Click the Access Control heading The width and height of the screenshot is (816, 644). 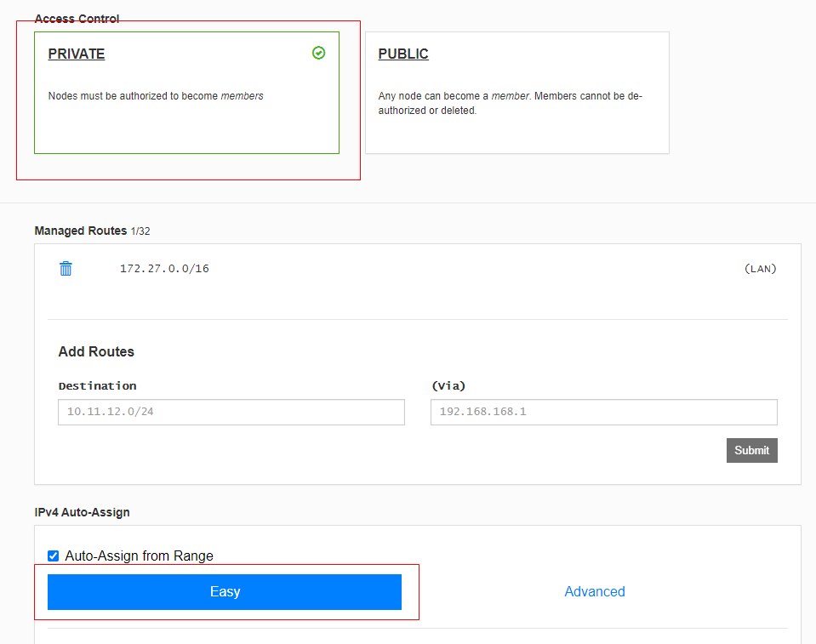pos(77,19)
